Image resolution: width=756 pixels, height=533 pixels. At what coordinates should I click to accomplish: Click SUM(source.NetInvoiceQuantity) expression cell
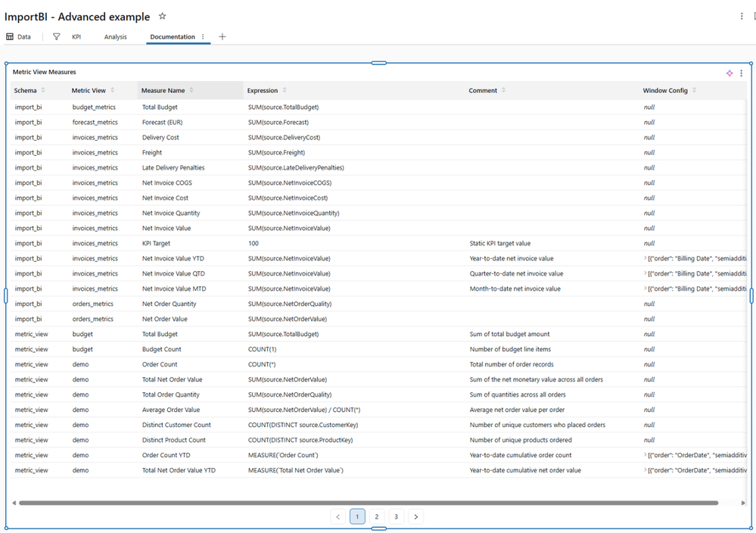pyautogui.click(x=294, y=213)
